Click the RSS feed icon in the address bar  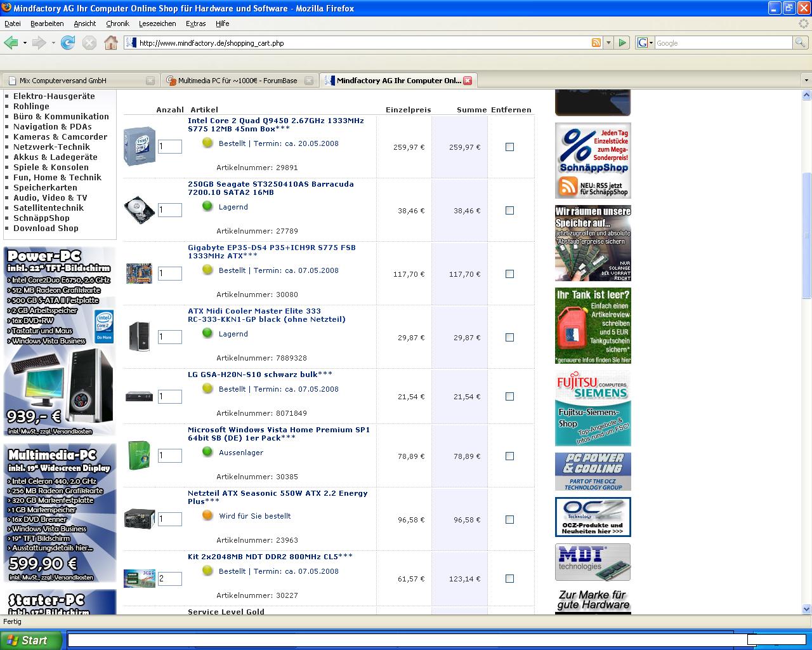coord(596,43)
